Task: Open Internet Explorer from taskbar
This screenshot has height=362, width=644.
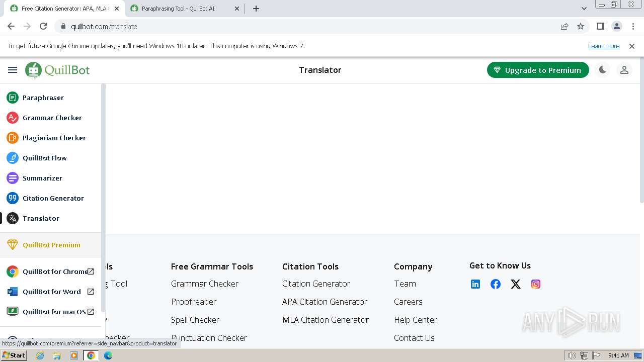Action: pos(40,355)
